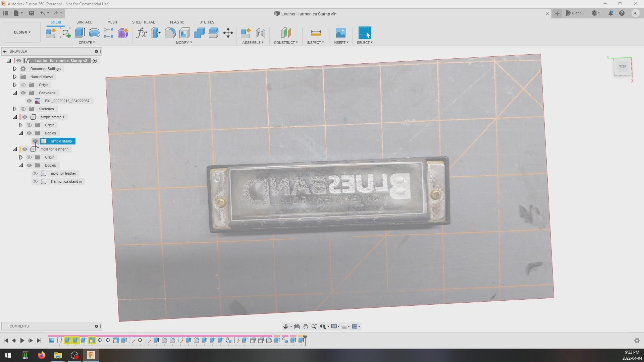Expand the Document Settings node
The height and width of the screenshot is (362, 644).
[x=15, y=69]
